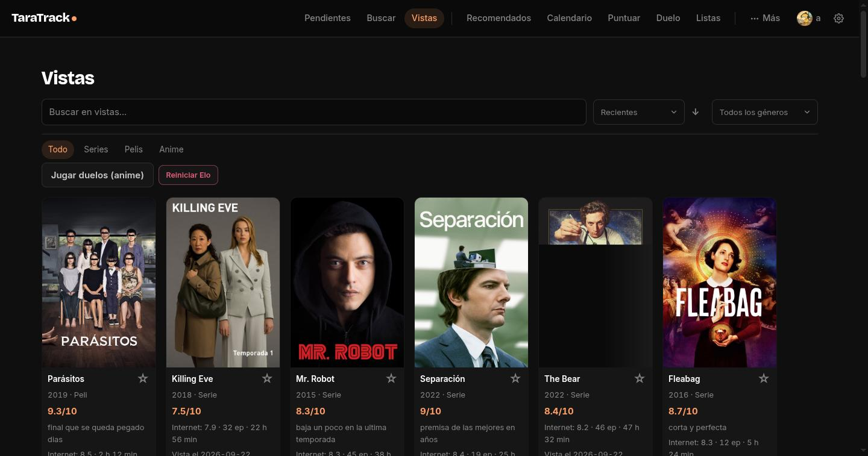Click the Parásitos title text

pyautogui.click(x=66, y=379)
